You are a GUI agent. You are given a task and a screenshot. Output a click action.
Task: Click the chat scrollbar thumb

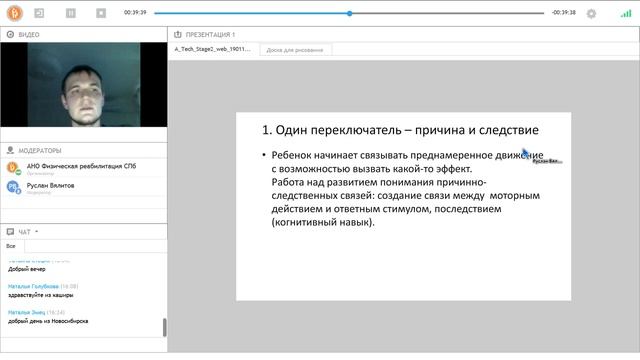click(164, 327)
